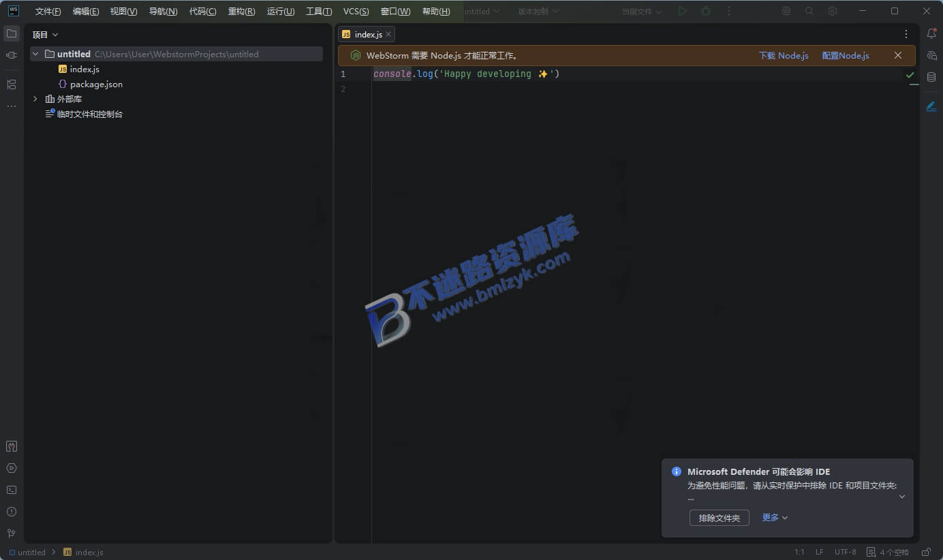Open the 窗口(W) menu
Viewport: 943px width, 560px height.
[395, 11]
